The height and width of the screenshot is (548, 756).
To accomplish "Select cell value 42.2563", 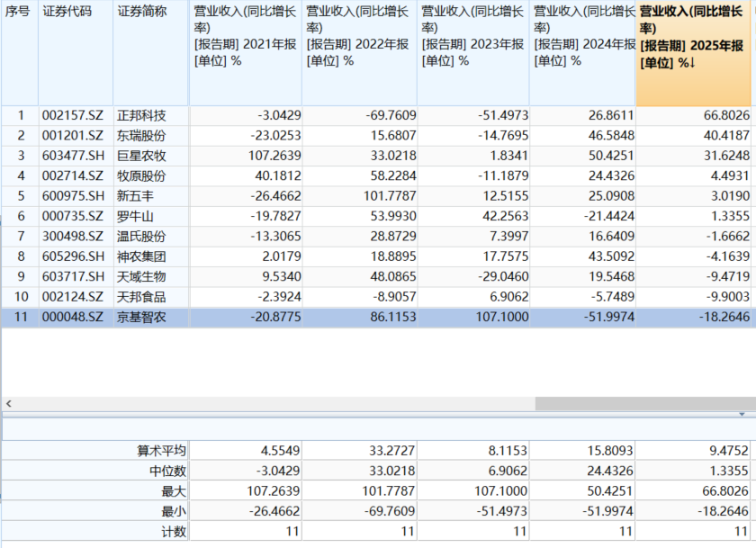I will tap(505, 216).
